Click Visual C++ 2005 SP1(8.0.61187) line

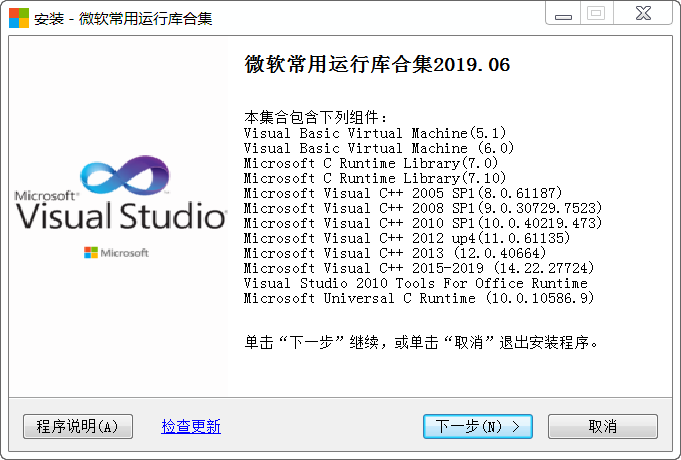(403, 193)
